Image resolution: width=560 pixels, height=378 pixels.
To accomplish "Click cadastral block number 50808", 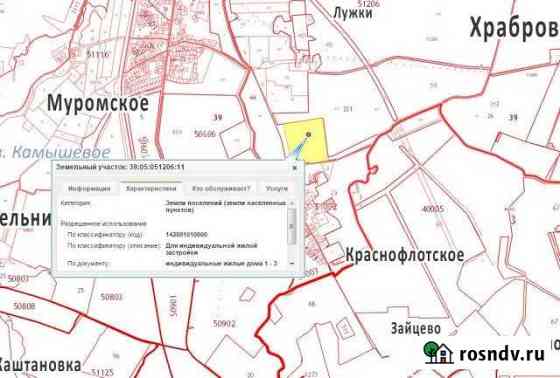I will 24,306.
